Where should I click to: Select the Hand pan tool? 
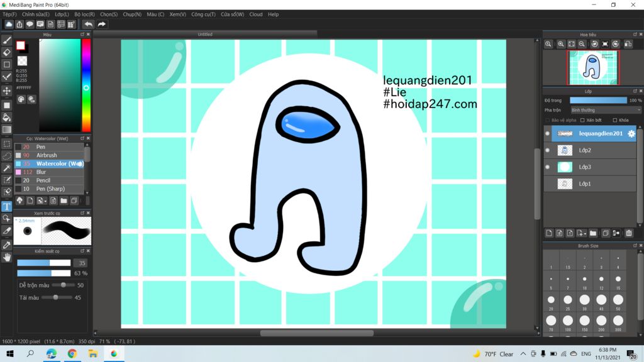(6, 257)
